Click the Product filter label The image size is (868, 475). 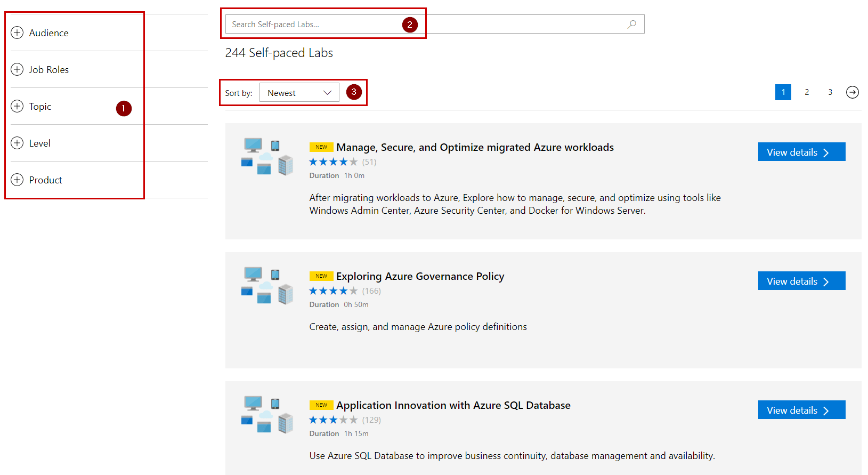pyautogui.click(x=45, y=180)
